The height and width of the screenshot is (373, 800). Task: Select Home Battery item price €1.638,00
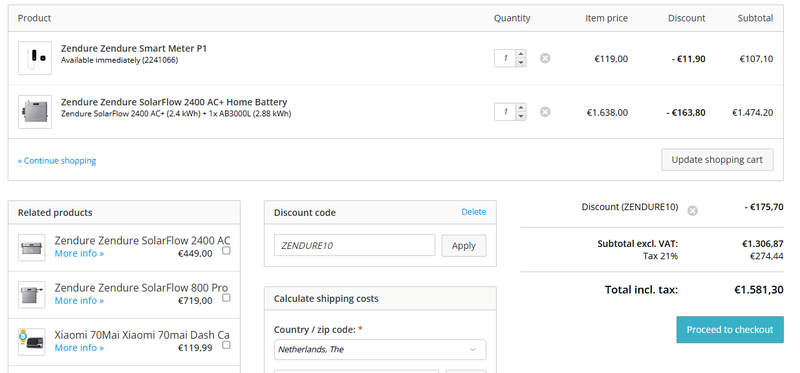tap(607, 112)
